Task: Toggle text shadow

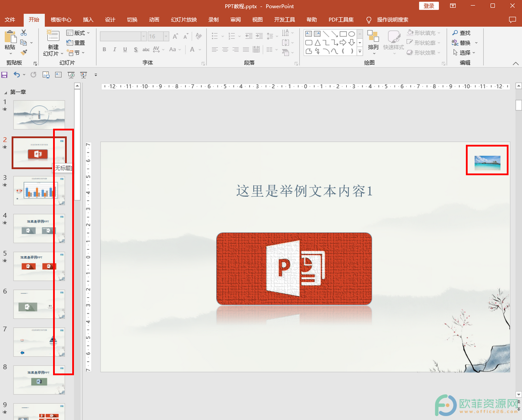Action: pos(136,50)
